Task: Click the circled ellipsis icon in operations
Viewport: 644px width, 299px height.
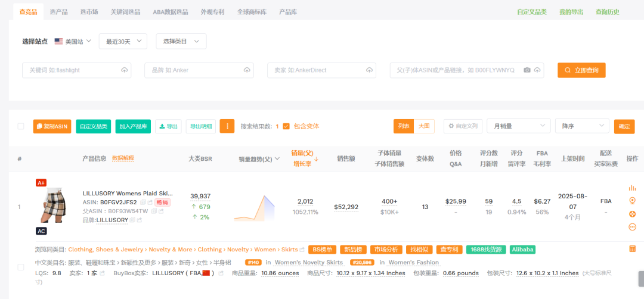Action: tap(633, 227)
